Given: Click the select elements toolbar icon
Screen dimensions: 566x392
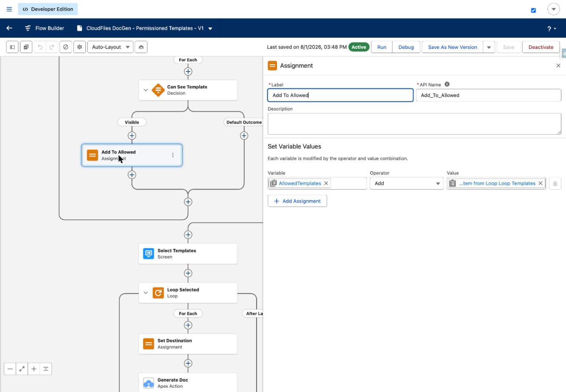Looking at the screenshot, I should [26, 47].
